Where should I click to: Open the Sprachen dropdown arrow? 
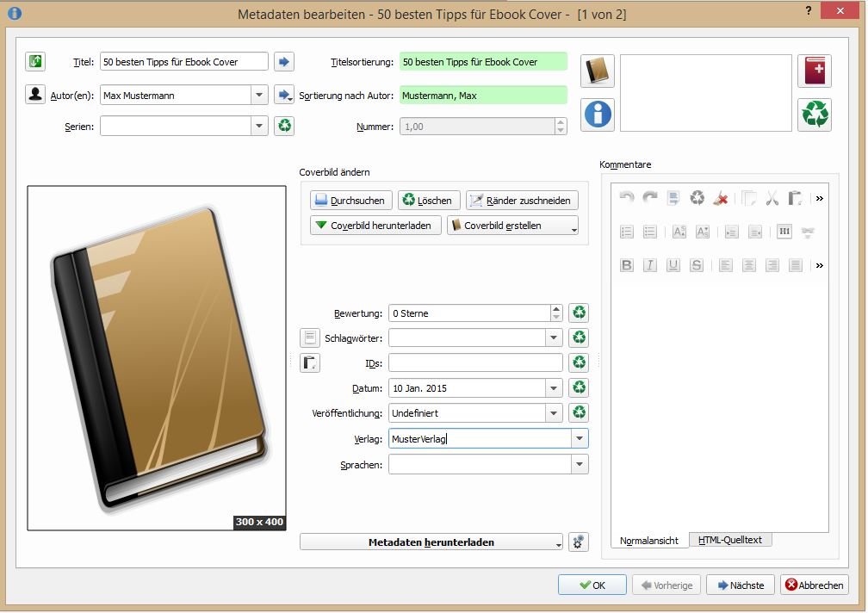pos(579,464)
